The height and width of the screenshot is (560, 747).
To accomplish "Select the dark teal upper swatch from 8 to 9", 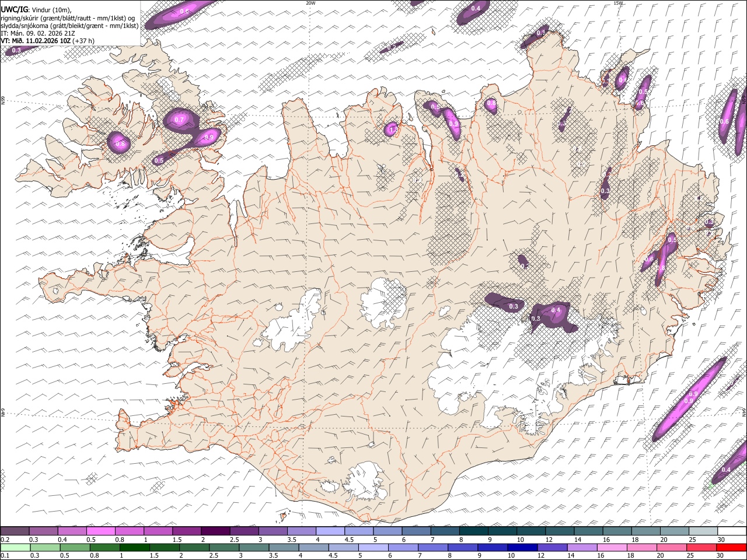I will pos(473,531).
